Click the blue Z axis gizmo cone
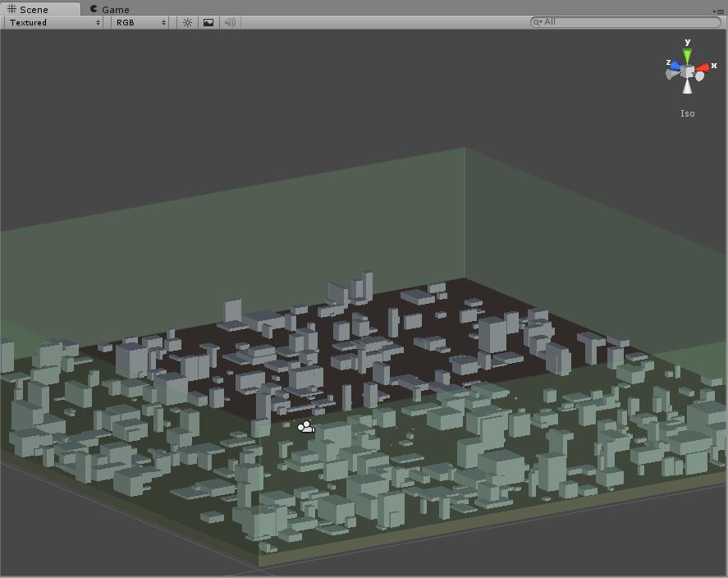The width and height of the screenshot is (728, 578). (x=675, y=67)
